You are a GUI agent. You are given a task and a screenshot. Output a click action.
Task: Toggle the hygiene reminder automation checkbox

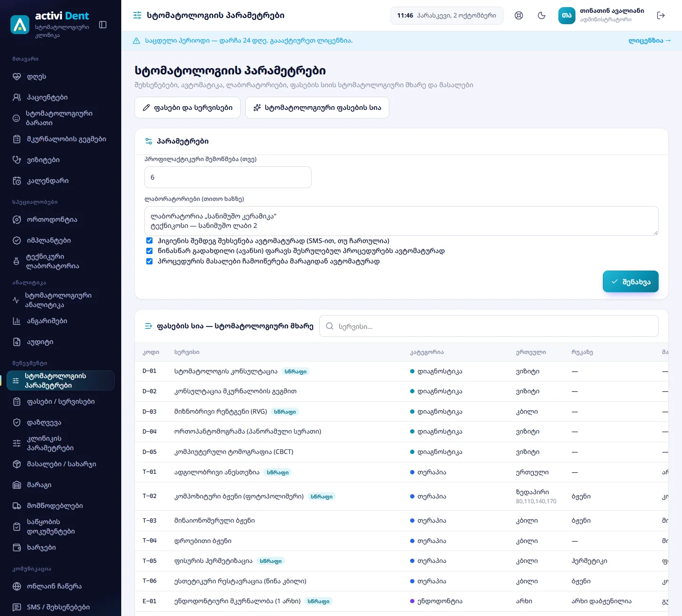[149, 241]
